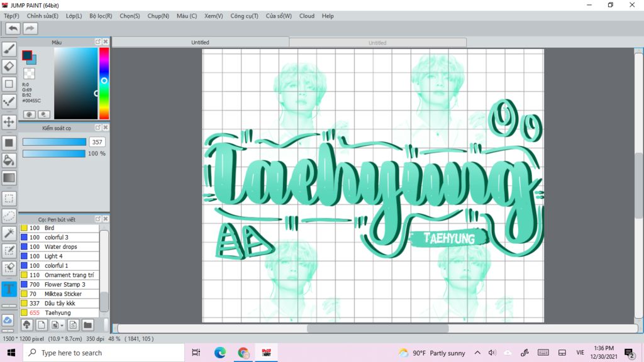Switch to the second, inactive Untitled tab
The width and height of the screenshot is (644, 362).
(377, 43)
